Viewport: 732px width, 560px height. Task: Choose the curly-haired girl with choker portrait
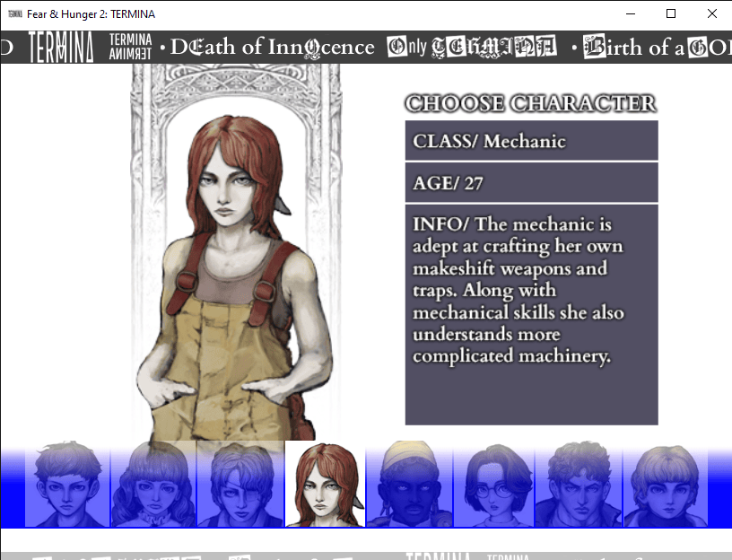[153, 484]
